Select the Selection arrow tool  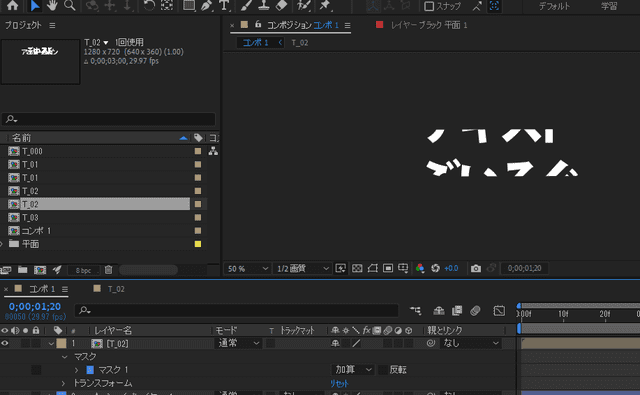click(x=35, y=5)
